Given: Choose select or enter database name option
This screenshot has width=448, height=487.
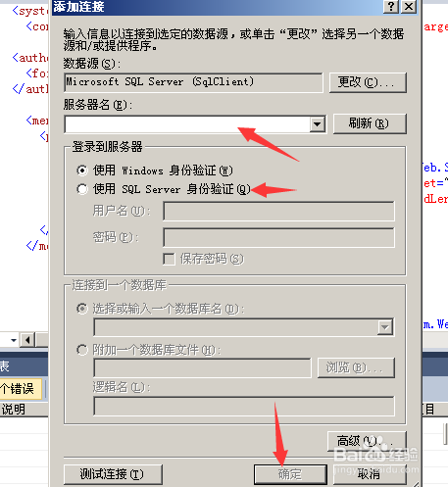Looking at the screenshot, I should 82,309.
